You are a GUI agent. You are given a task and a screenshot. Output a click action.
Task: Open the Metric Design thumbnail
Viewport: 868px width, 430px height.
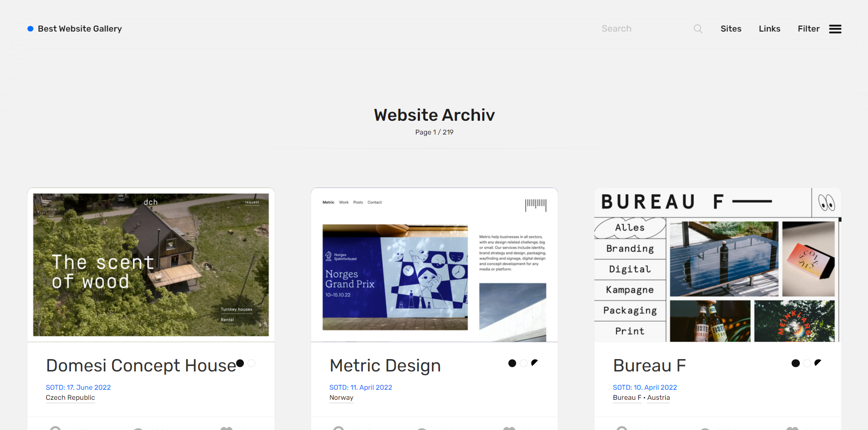pyautogui.click(x=434, y=265)
